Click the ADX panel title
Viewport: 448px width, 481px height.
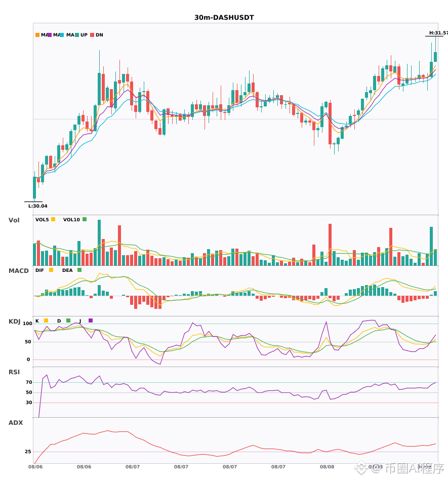16,423
